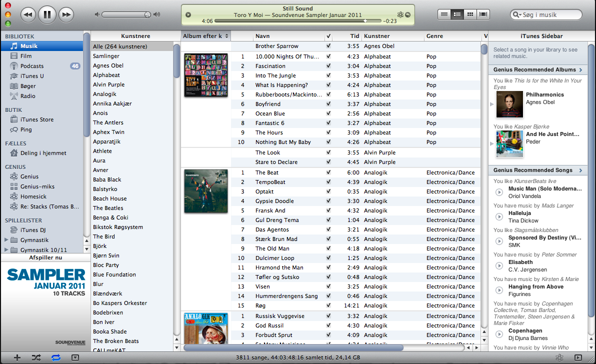
Task: Sort by the Kunstner column header
Action: coord(392,36)
